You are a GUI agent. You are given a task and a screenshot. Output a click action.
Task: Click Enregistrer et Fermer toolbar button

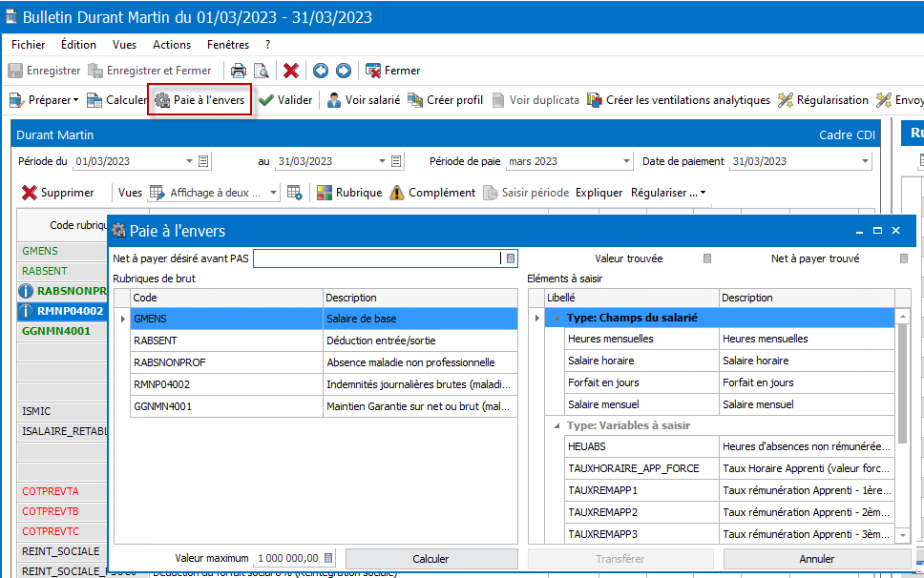point(150,71)
